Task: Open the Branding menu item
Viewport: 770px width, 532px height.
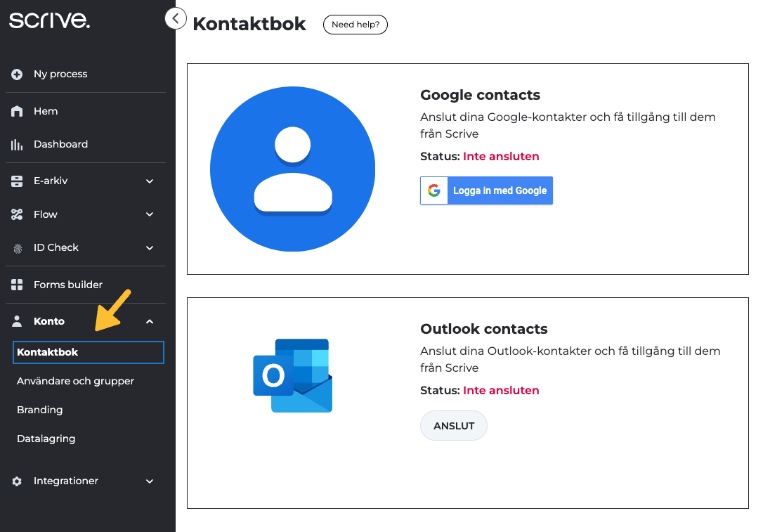Action: (x=40, y=410)
